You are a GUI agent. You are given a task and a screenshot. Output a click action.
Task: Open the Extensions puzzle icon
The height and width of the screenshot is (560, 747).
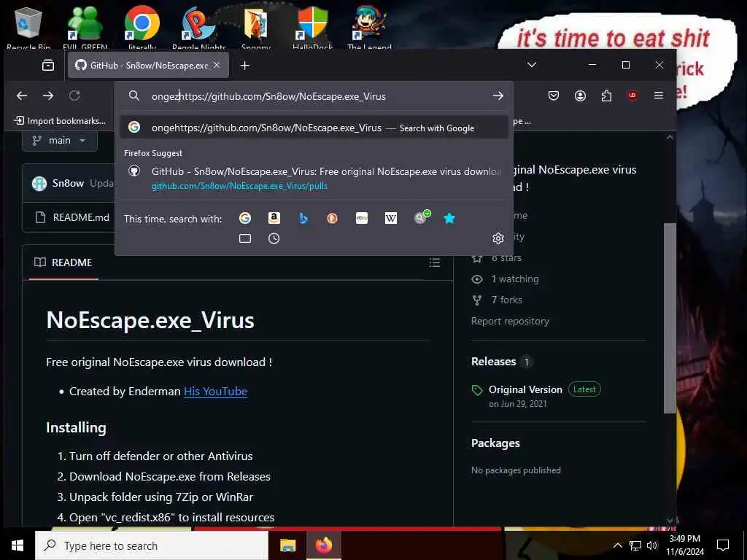coord(606,96)
